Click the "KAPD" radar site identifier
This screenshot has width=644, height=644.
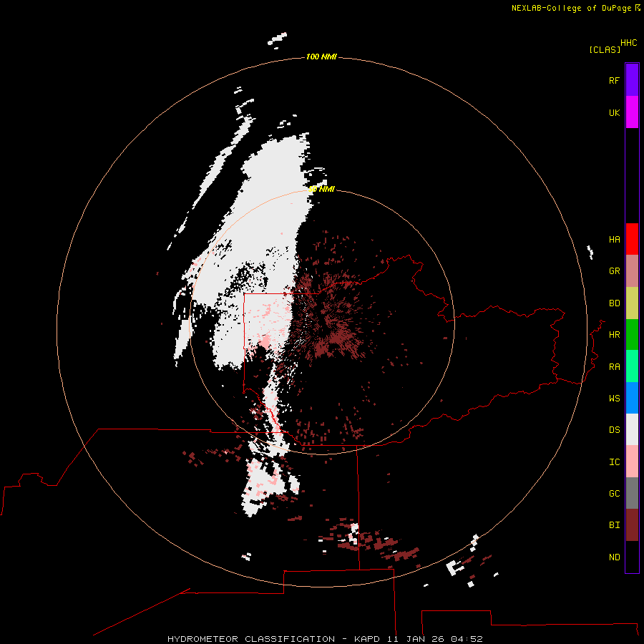(x=367, y=639)
